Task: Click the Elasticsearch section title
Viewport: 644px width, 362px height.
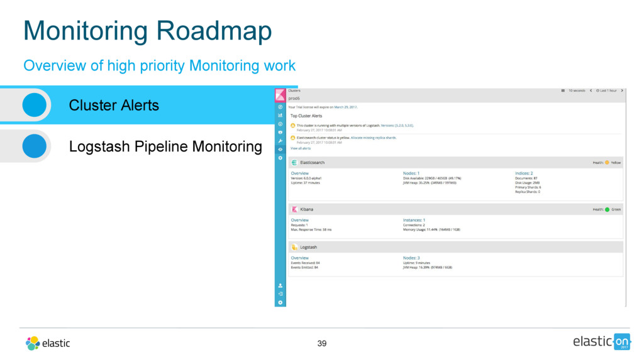Action: point(312,163)
